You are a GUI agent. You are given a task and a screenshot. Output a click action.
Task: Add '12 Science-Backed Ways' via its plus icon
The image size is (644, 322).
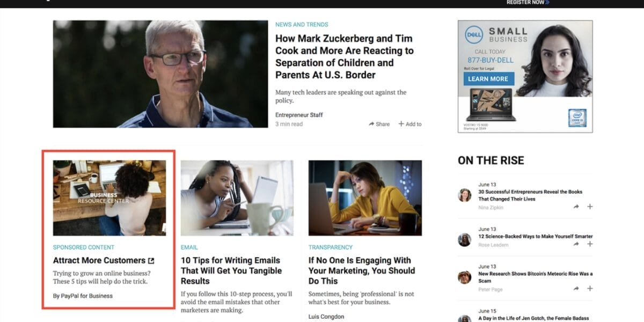click(x=589, y=244)
